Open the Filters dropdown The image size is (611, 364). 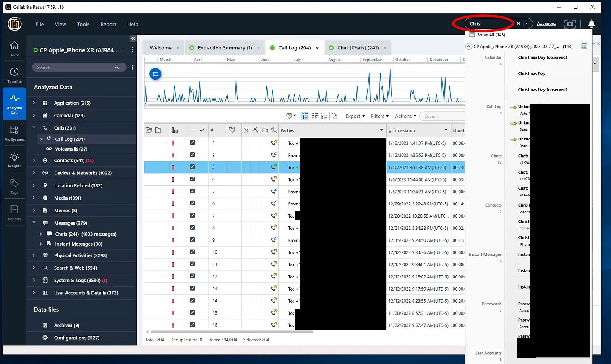click(380, 116)
